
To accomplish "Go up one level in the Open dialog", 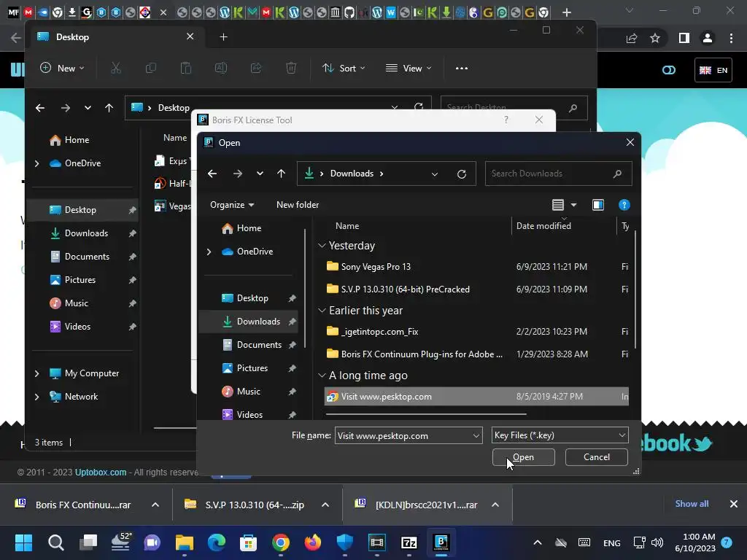I will 281,174.
